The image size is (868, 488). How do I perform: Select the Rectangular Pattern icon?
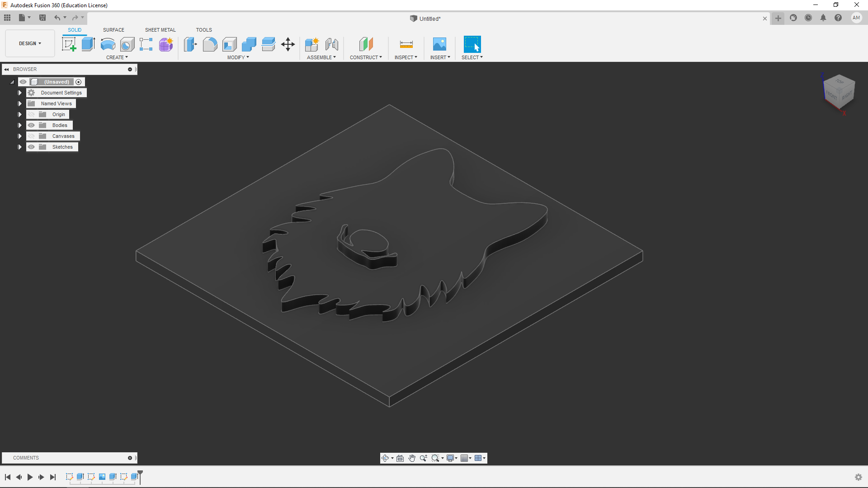coord(146,45)
